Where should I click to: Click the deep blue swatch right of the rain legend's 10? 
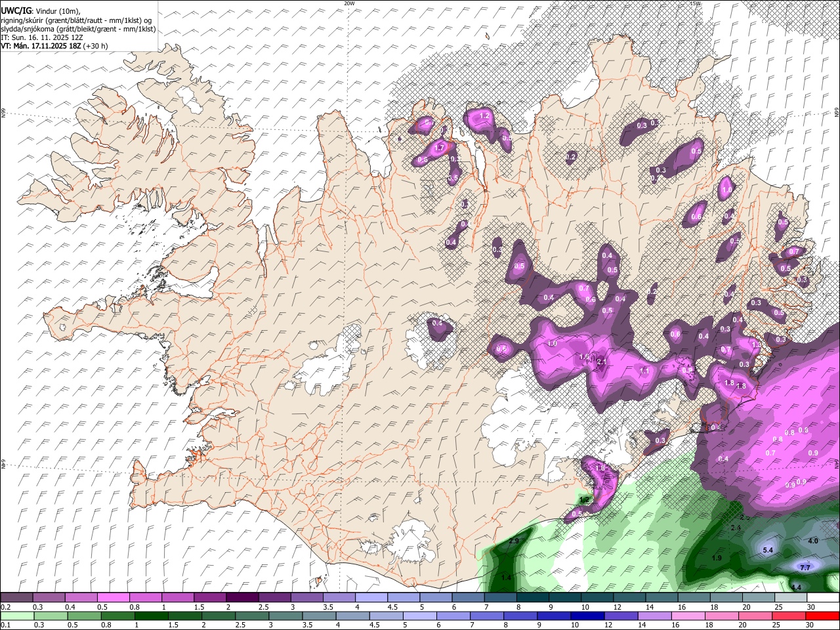587,616
